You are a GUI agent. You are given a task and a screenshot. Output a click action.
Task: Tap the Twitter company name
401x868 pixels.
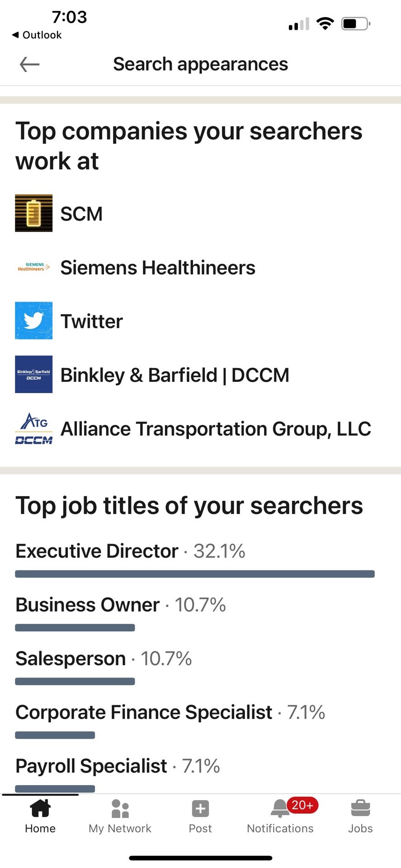point(92,322)
